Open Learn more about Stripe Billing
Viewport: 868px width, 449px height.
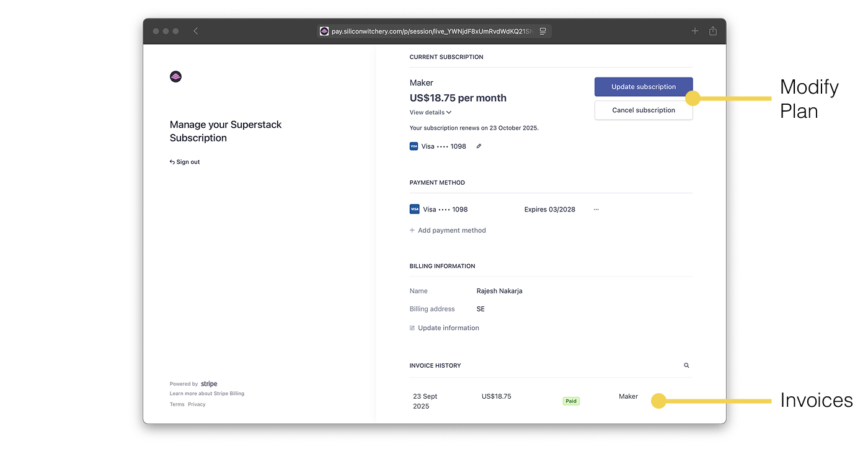point(207,394)
